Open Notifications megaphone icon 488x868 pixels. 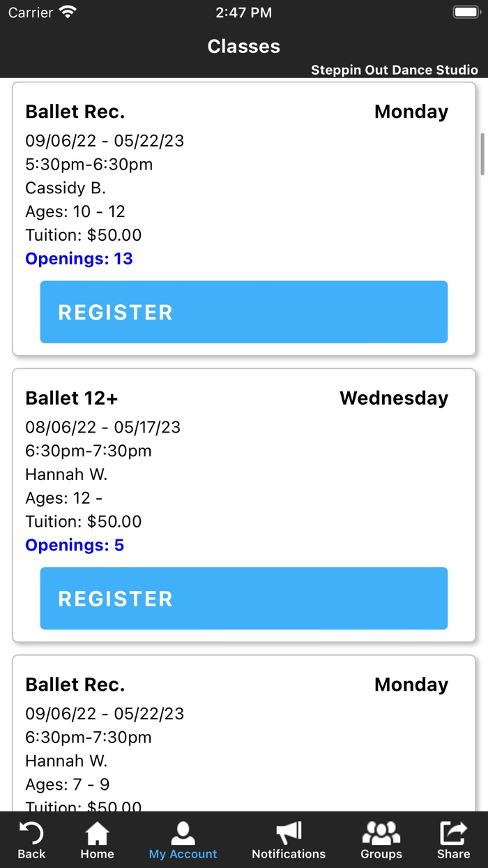(x=289, y=832)
